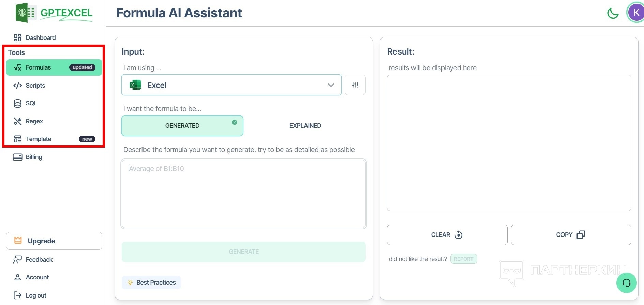Open the SQL tool

point(31,103)
